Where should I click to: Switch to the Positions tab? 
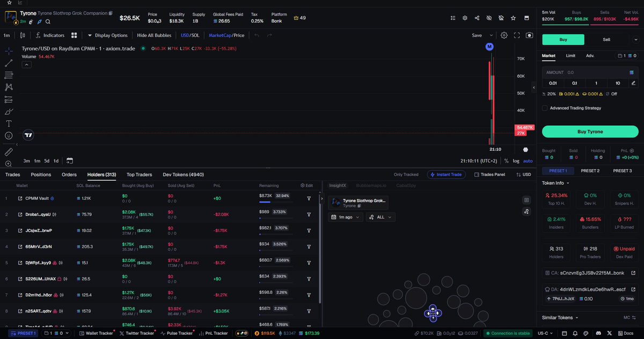(41, 175)
